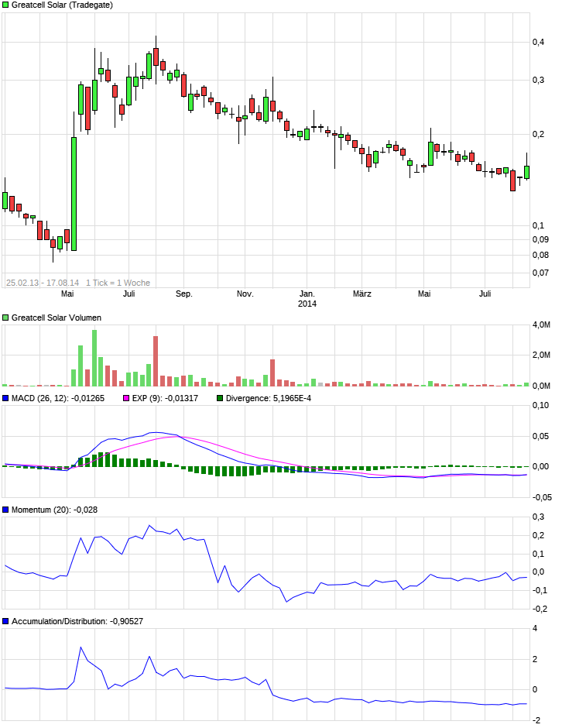Click the 0,07 price axis label

(x=540, y=273)
